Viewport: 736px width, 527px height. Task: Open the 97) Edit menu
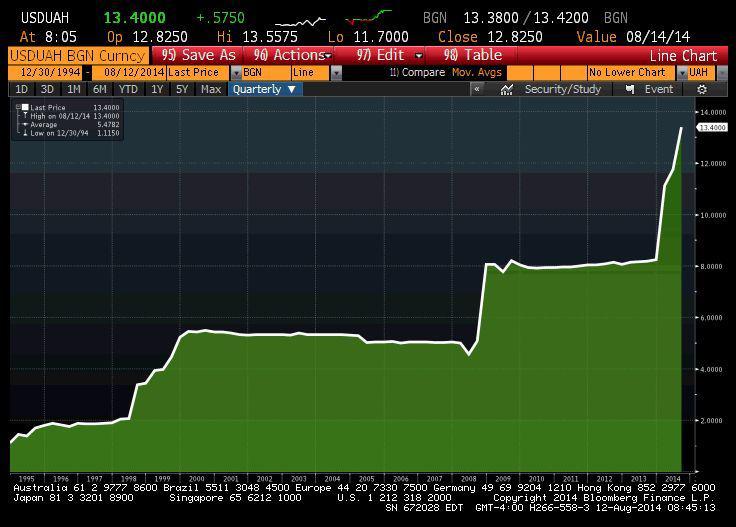coord(389,56)
